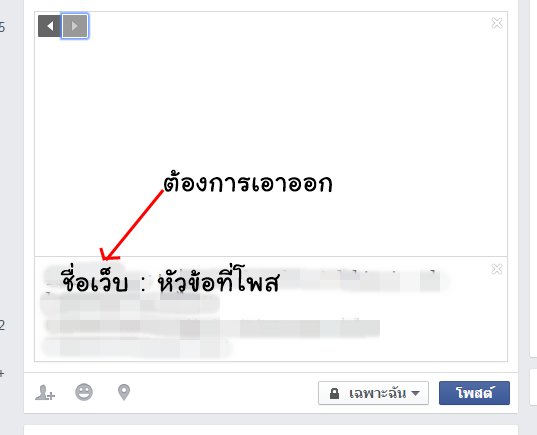
Task: Click the number 5 in left sidebar
Action: pyautogui.click(x=2, y=27)
